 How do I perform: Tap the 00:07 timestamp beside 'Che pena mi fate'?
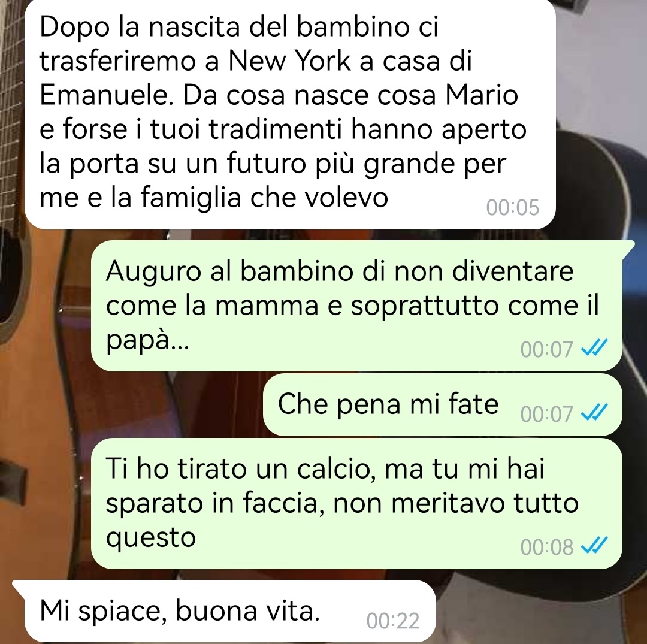(x=547, y=414)
